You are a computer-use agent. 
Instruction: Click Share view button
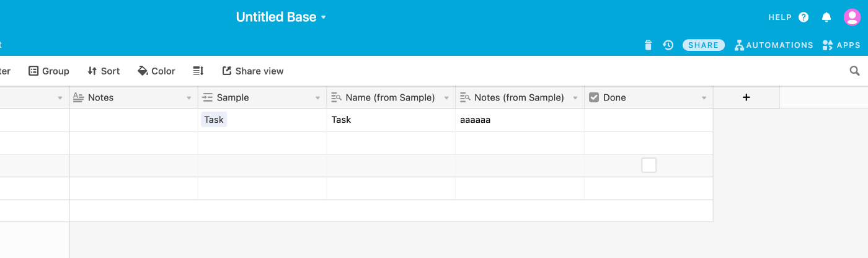pos(252,71)
